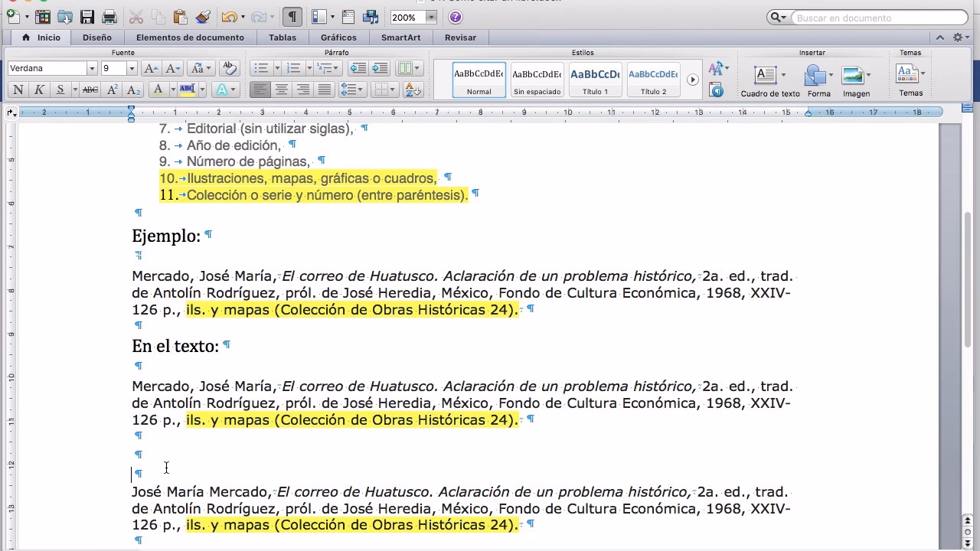Click the Paste icon
The width and height of the screenshot is (980, 551).
pos(181,17)
